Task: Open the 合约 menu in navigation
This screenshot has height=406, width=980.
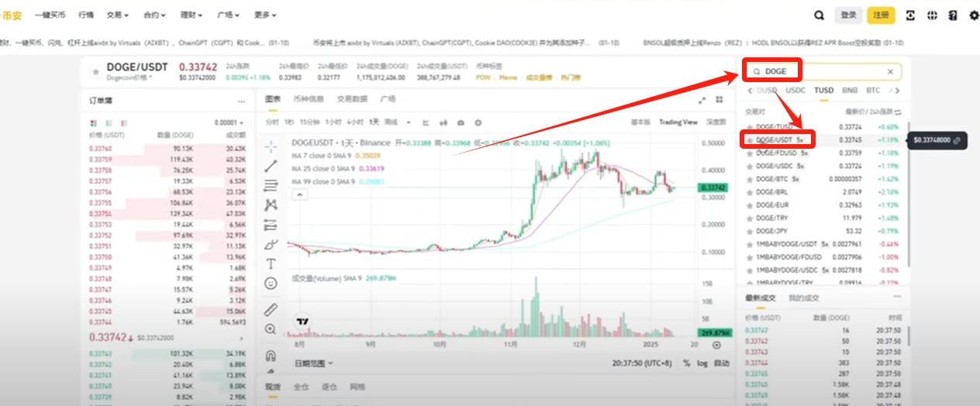Action: [x=153, y=15]
